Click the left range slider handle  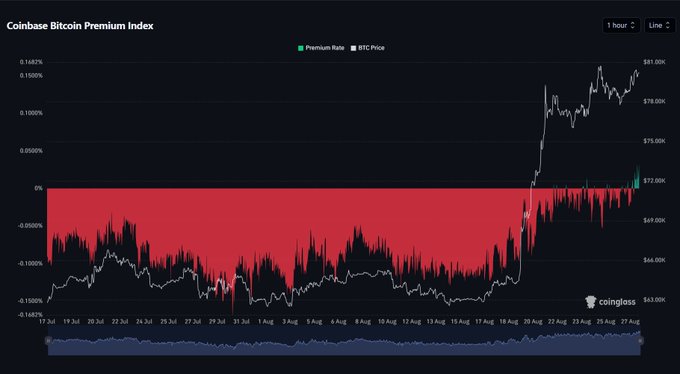[x=48, y=341]
